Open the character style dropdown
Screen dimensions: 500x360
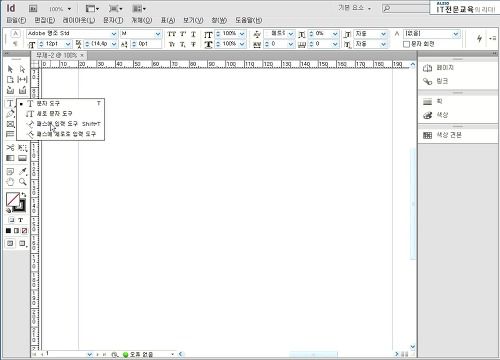456,34
